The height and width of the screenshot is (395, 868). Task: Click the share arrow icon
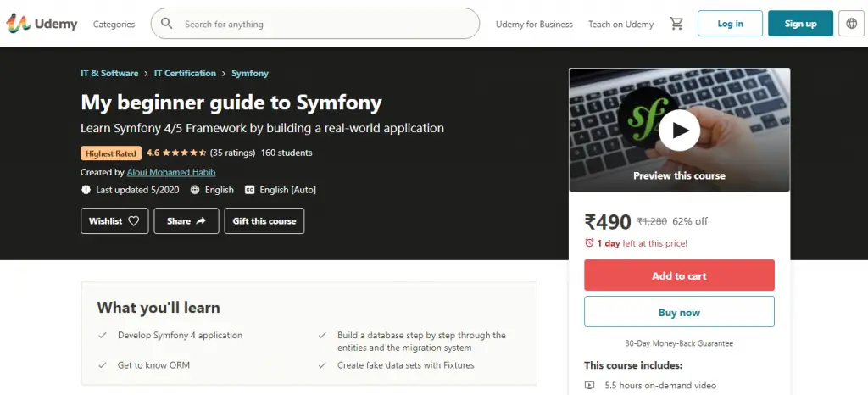(x=201, y=221)
